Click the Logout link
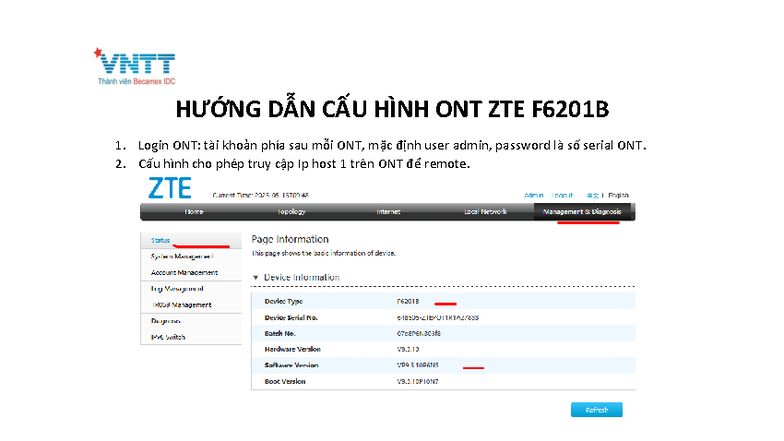The height and width of the screenshot is (441, 784). pos(562,195)
